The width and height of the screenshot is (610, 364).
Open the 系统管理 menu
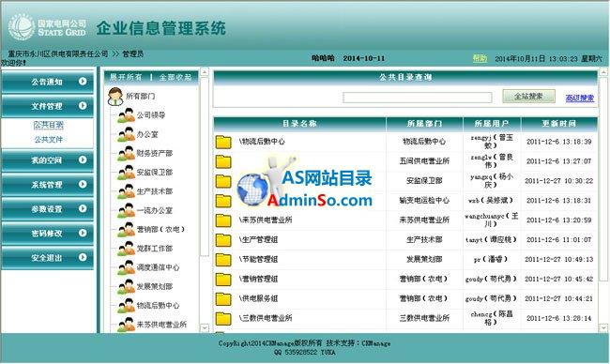(x=48, y=185)
